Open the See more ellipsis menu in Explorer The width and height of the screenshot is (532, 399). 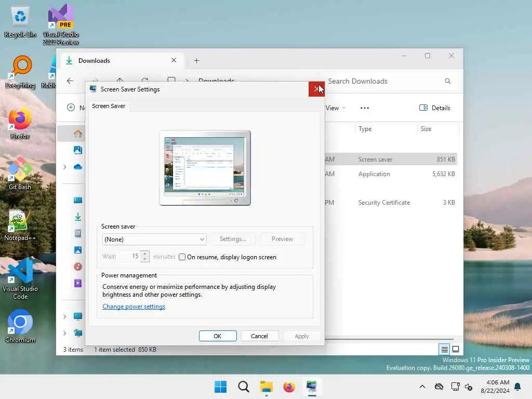pyautogui.click(x=364, y=108)
